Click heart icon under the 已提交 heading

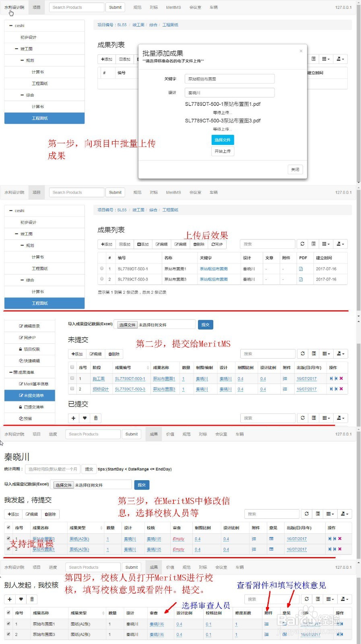(x=85, y=418)
